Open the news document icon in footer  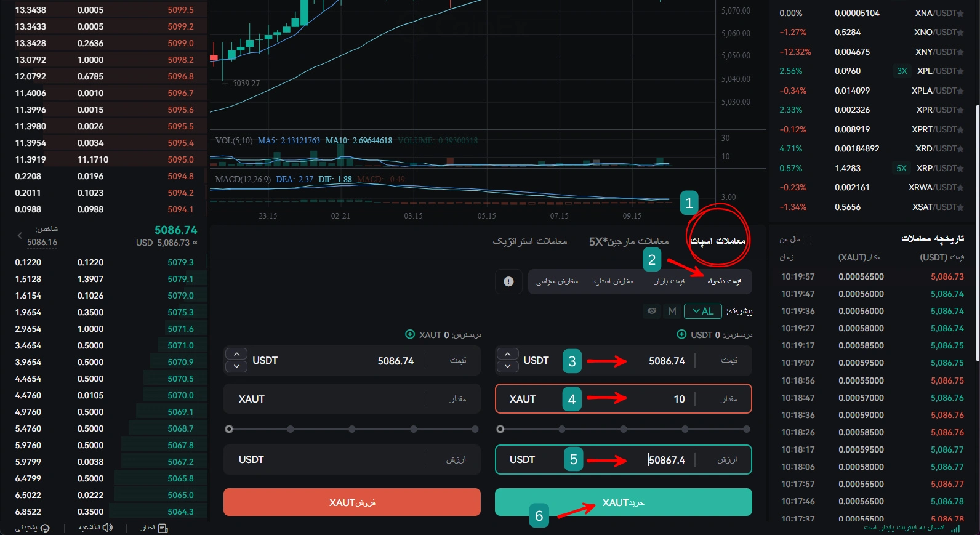[x=163, y=528]
